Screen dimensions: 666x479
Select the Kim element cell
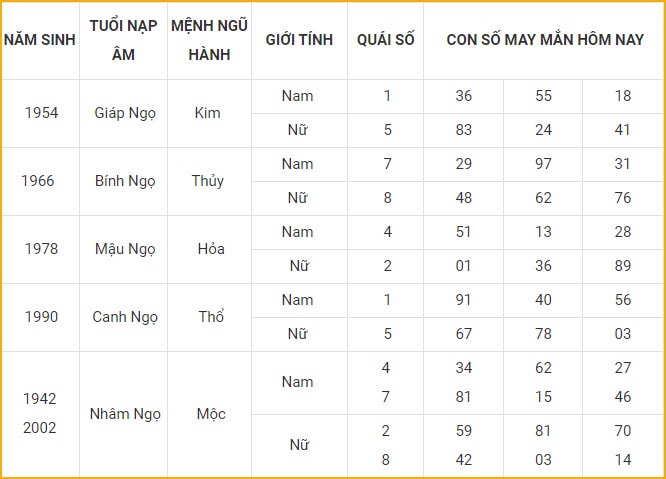[209, 113]
